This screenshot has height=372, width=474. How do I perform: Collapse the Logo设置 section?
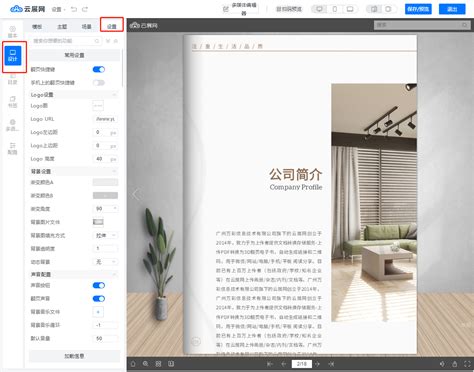[114, 95]
